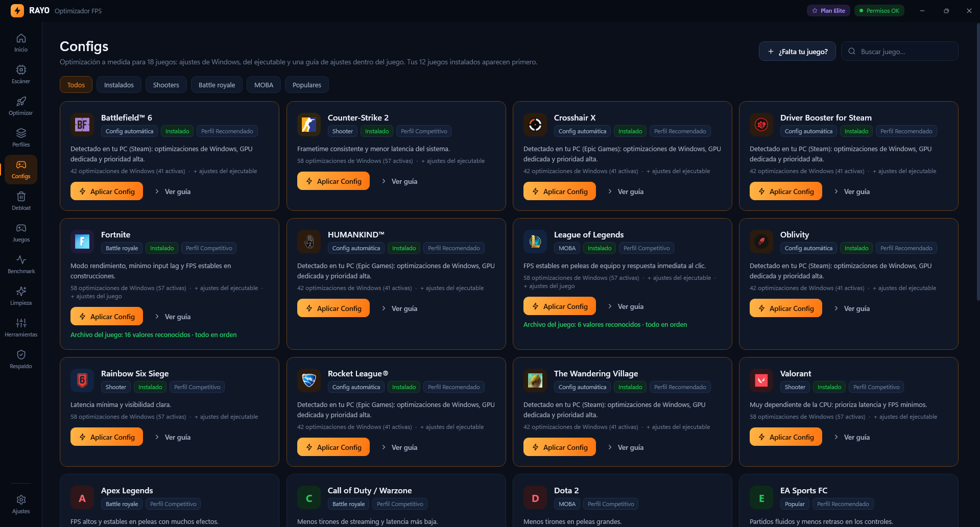980x527 pixels.
Task: Click the Buscar juego search field
Action: [x=900, y=52]
